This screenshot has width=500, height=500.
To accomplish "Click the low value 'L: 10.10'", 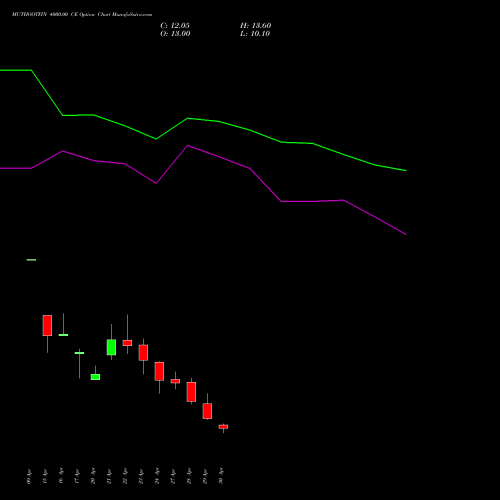I will pyautogui.click(x=255, y=34).
